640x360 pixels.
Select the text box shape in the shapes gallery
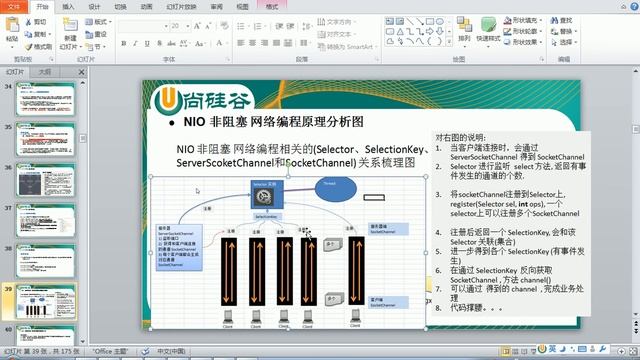pyautogui.click(x=390, y=21)
